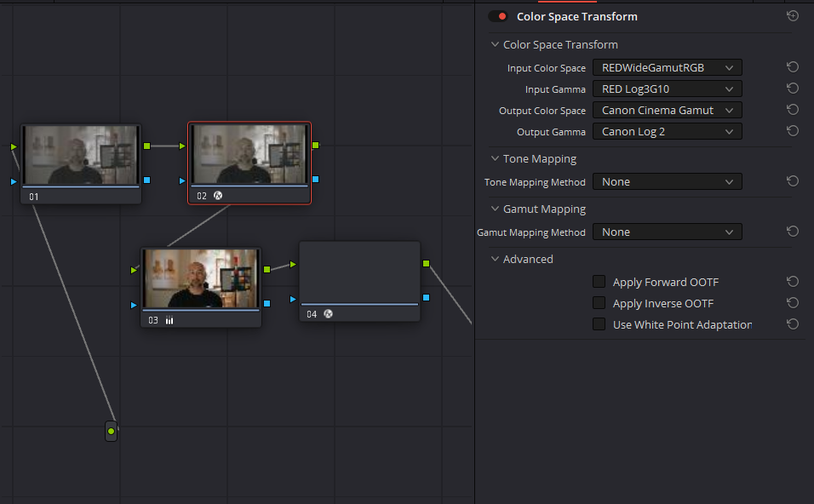Click node 03's blue key input connector
This screenshot has width=814, height=504.
point(134,305)
